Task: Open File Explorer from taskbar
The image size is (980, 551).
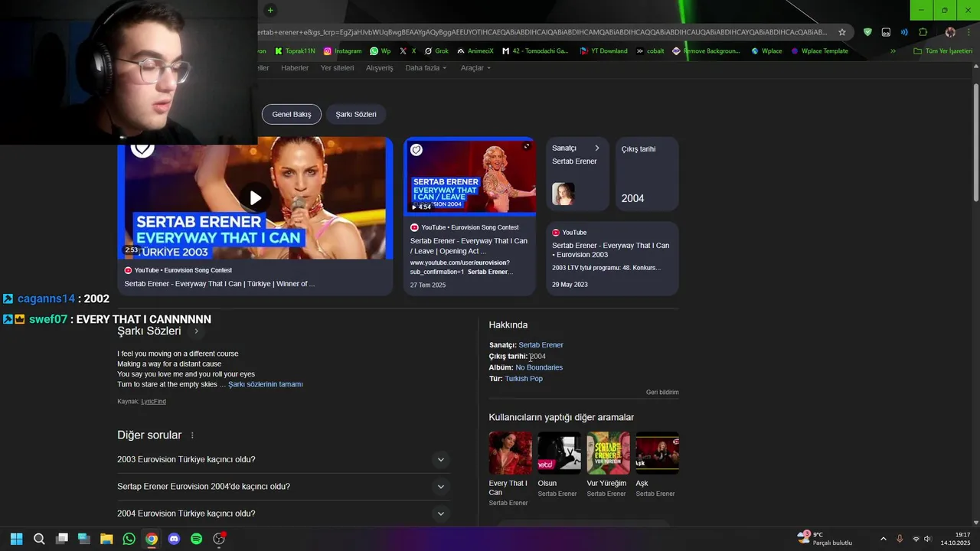Action: pyautogui.click(x=106, y=539)
